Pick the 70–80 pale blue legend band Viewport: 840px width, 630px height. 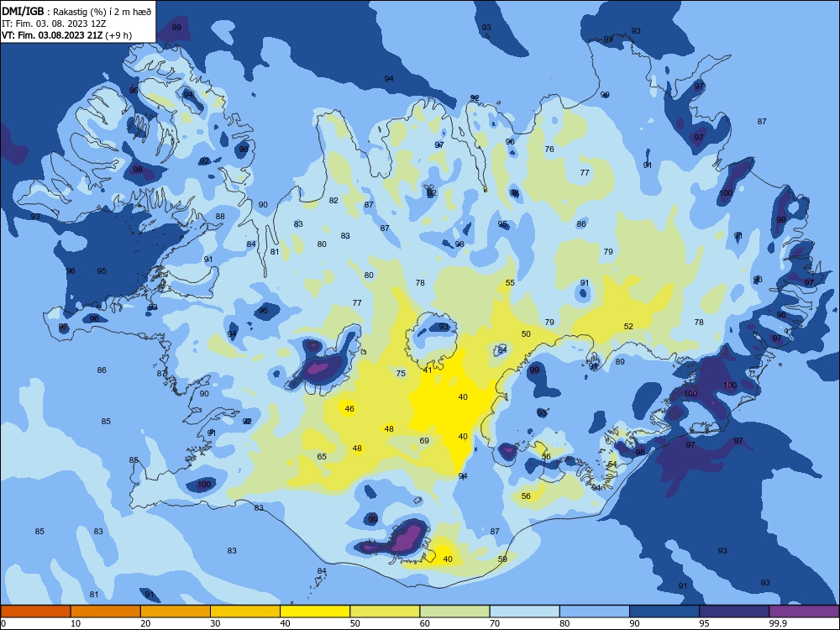pos(524,612)
